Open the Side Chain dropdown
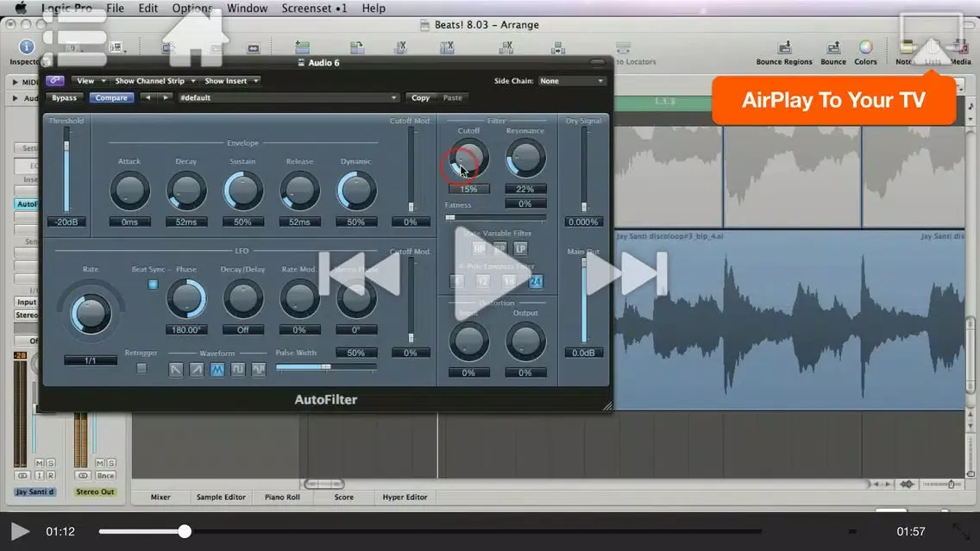 [x=572, y=81]
